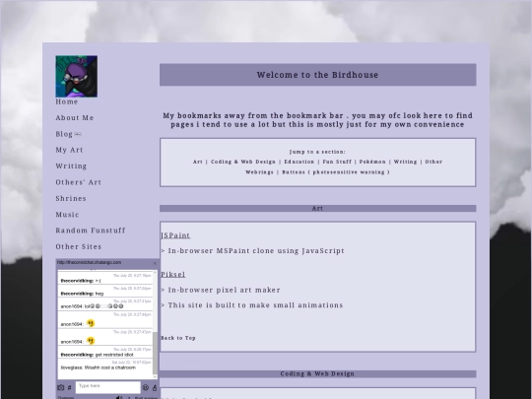Screen dimensions: 532x399
Task: Click the 'Jump to a section:' label
Action: (317, 152)
